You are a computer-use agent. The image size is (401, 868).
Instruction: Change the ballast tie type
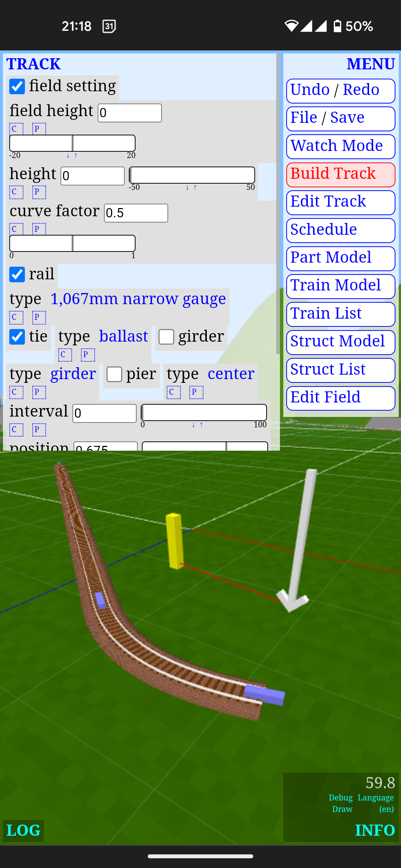pos(123,336)
